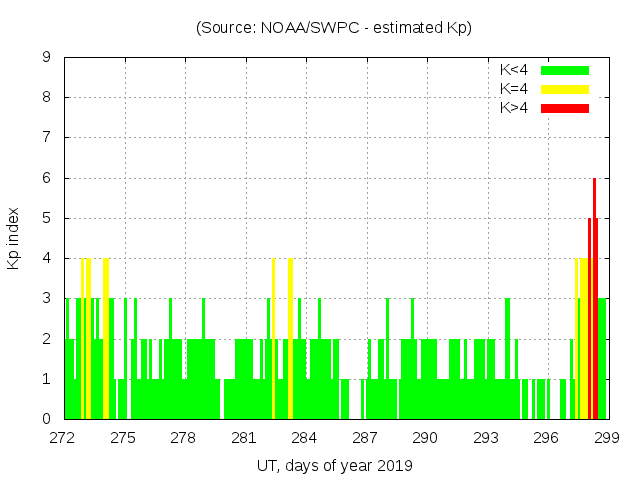Click the 'UT, days of year 2019' label
This screenshot has width=640, height=480.
tap(334, 465)
